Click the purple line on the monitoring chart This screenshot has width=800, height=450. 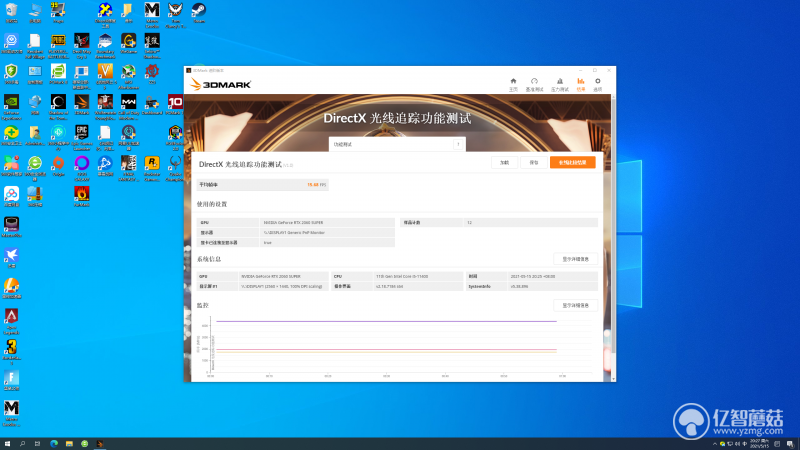click(386, 321)
